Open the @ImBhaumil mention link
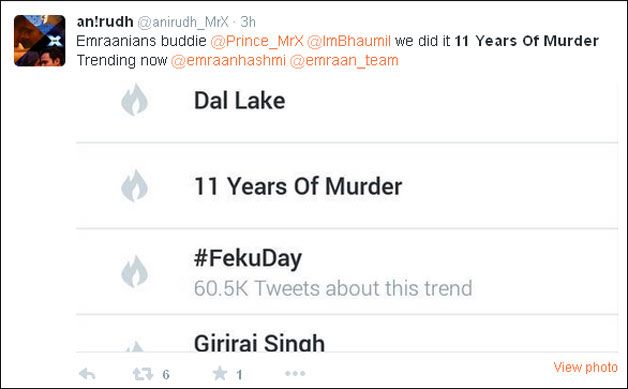The height and width of the screenshot is (389, 628). coord(348,41)
